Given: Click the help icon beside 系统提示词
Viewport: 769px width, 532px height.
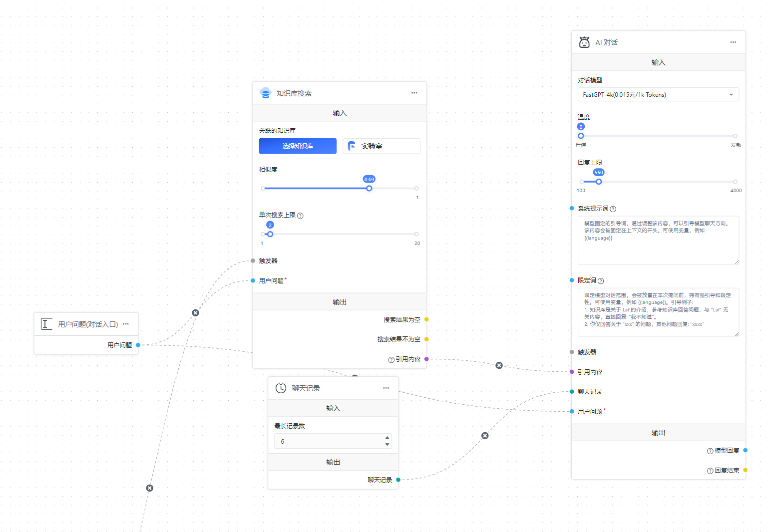Looking at the screenshot, I should tap(613, 209).
